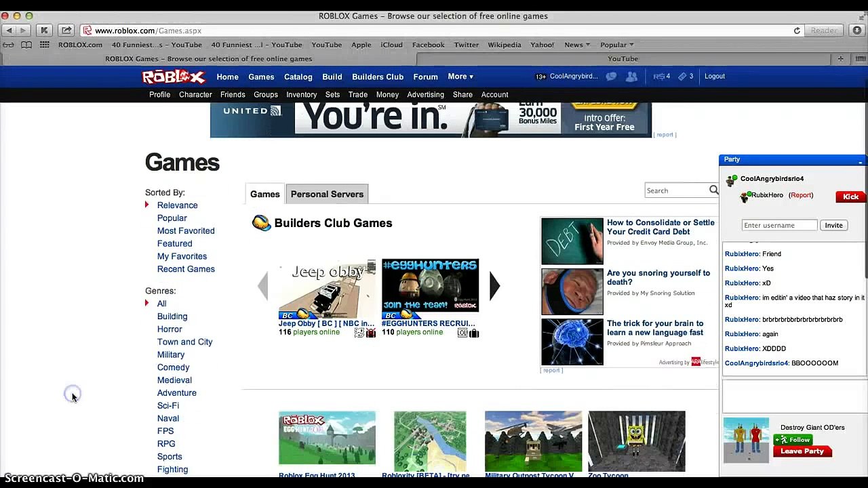The height and width of the screenshot is (488, 868).
Task: Click the search magnifier icon
Action: (x=713, y=190)
